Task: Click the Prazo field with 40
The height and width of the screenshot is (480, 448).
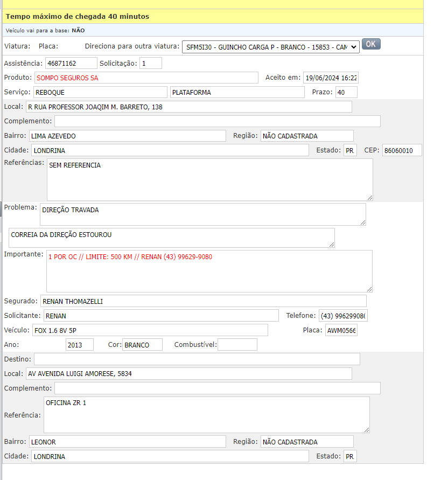Action: [x=346, y=92]
